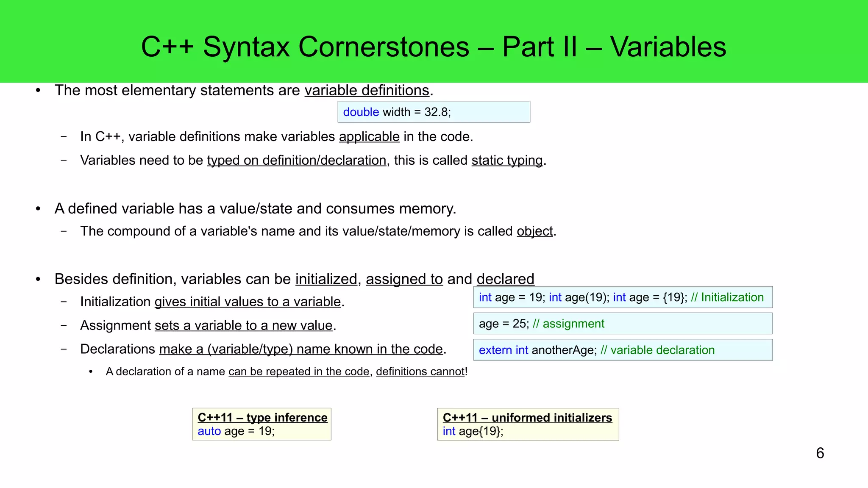Click the 'auto age = 19;' code line
The image size is (868, 488).
click(x=236, y=431)
